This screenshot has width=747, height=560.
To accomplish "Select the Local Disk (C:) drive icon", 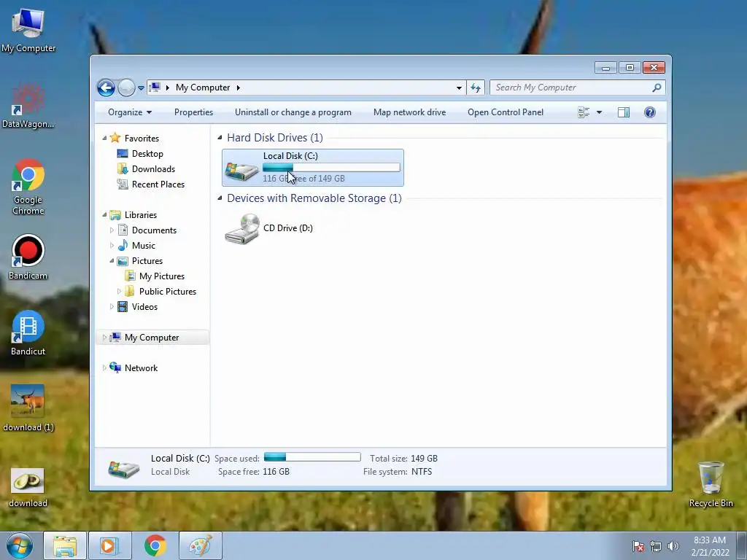I will point(242,171).
